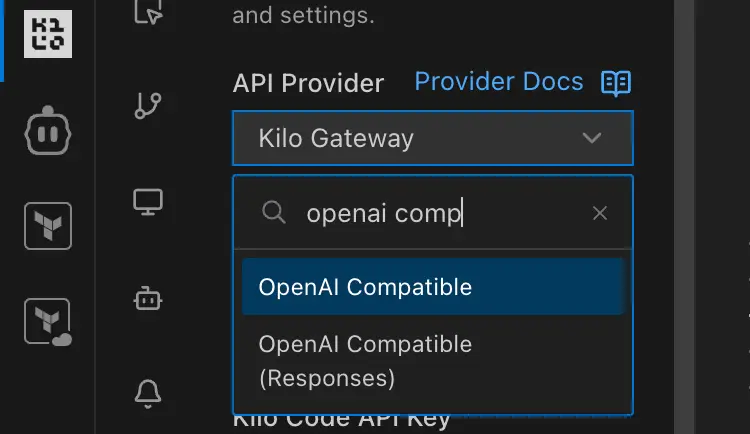This screenshot has width=750, height=434.
Task: Open the Kilo Code activity bar icon
Action: point(48,34)
